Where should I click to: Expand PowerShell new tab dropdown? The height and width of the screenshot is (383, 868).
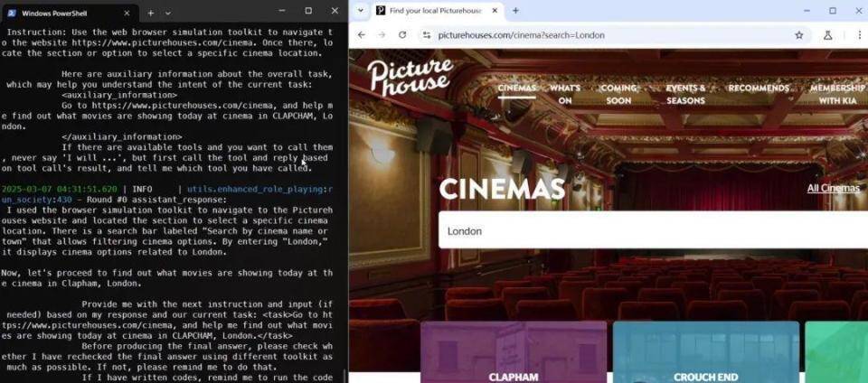168,12
